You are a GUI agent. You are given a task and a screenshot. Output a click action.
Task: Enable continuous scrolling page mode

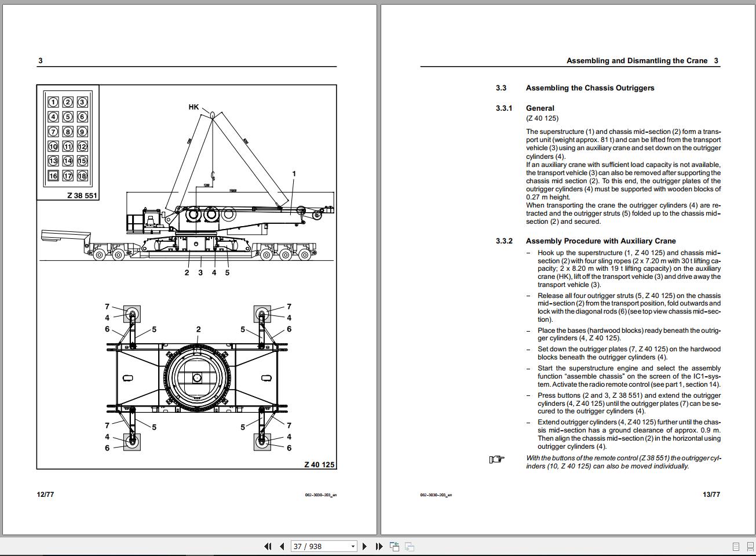(x=750, y=546)
